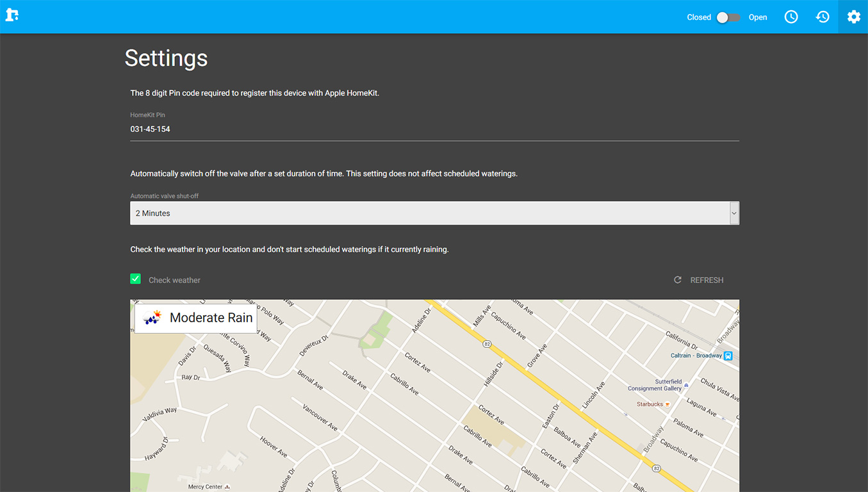The height and width of the screenshot is (492, 868).
Task: Click the 'California Dr' street label
Action: (681, 340)
